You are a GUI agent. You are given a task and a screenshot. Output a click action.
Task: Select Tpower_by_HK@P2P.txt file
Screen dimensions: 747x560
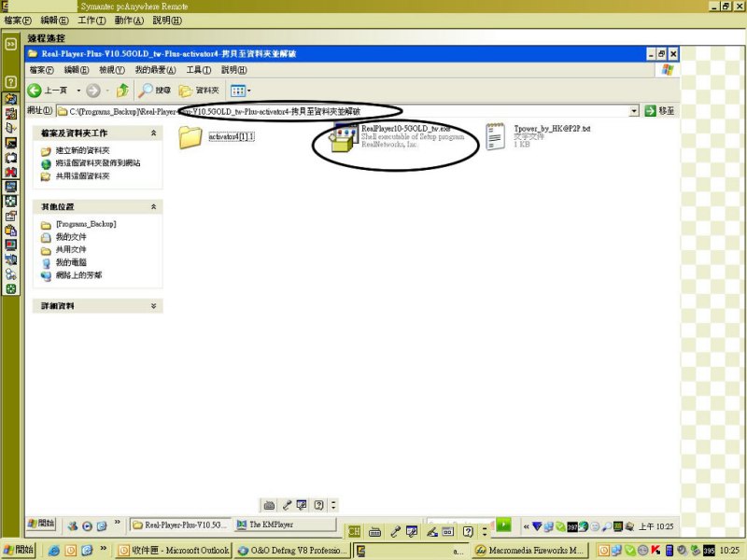tap(539, 136)
